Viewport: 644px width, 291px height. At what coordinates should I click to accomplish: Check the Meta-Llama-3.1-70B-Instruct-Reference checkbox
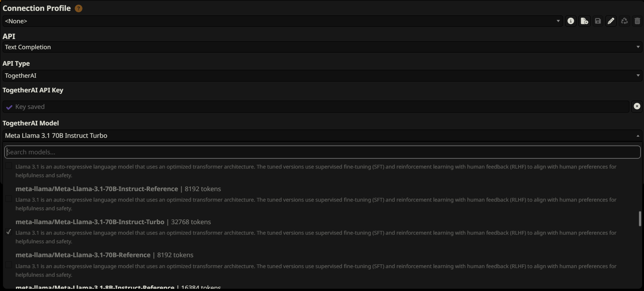point(9,199)
